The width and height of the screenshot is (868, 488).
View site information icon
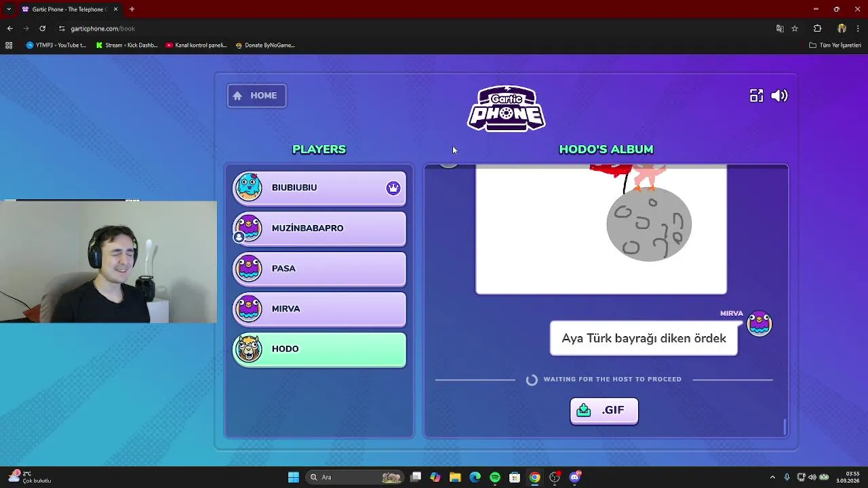coord(62,28)
